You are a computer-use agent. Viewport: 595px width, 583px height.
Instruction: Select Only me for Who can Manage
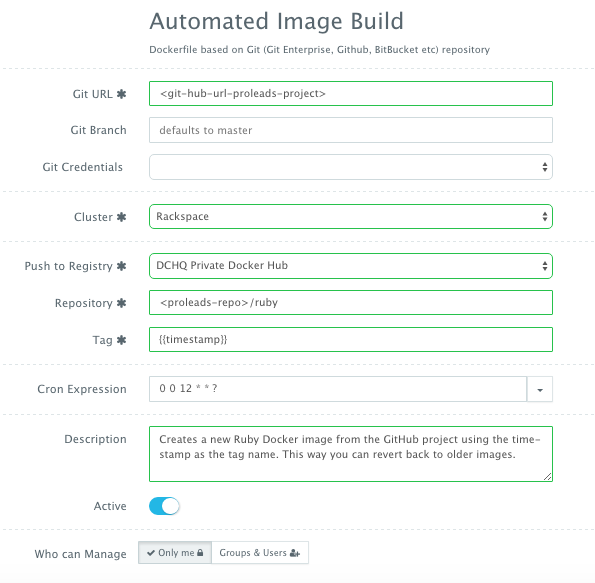pos(175,553)
